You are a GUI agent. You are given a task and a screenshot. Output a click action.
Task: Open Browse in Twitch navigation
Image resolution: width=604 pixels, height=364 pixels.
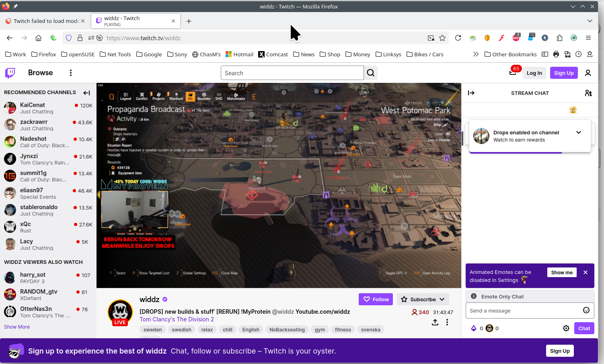[40, 73]
